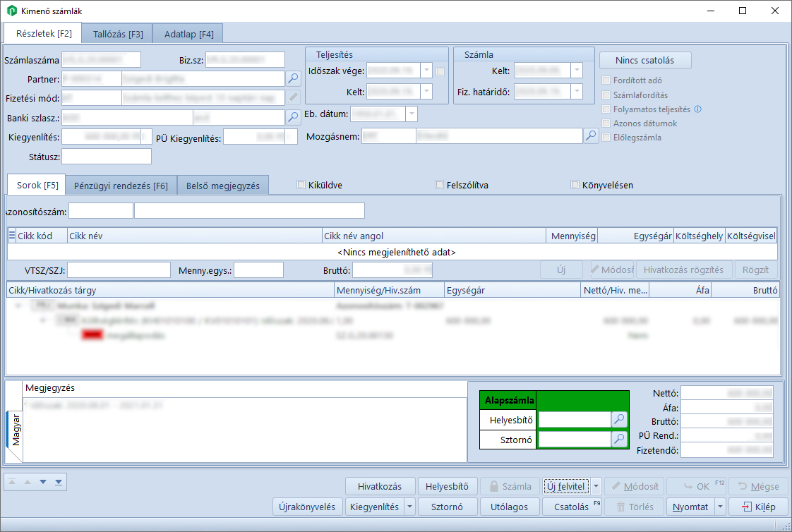Toggle the Kiküldve checkbox

click(x=302, y=186)
